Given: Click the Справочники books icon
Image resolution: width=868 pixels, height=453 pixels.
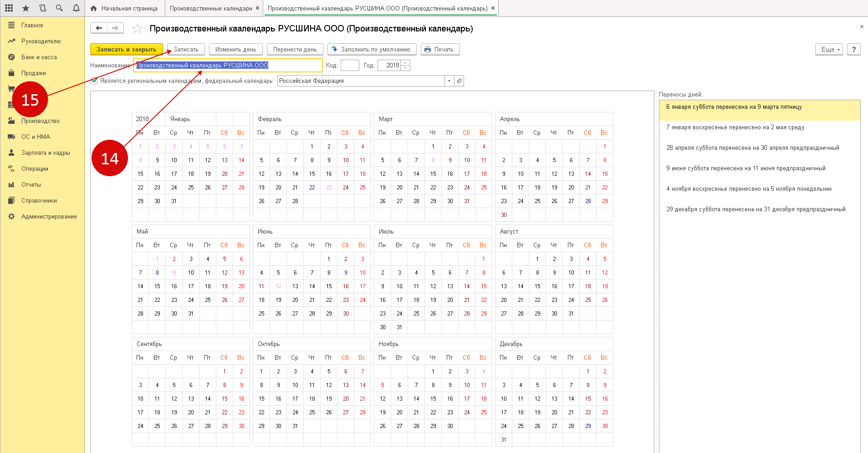Looking at the screenshot, I should [x=11, y=201].
